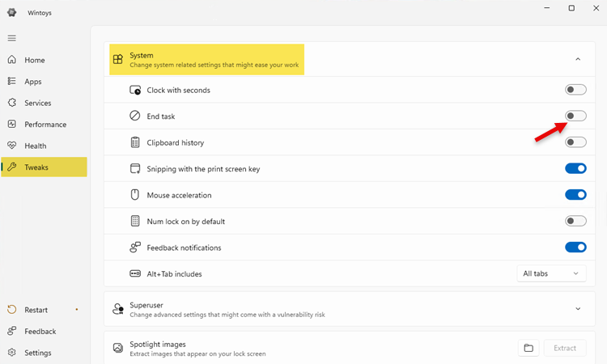Viewport: 607px width, 364px height.
Task: Enable the End task toggle
Action: tap(575, 116)
